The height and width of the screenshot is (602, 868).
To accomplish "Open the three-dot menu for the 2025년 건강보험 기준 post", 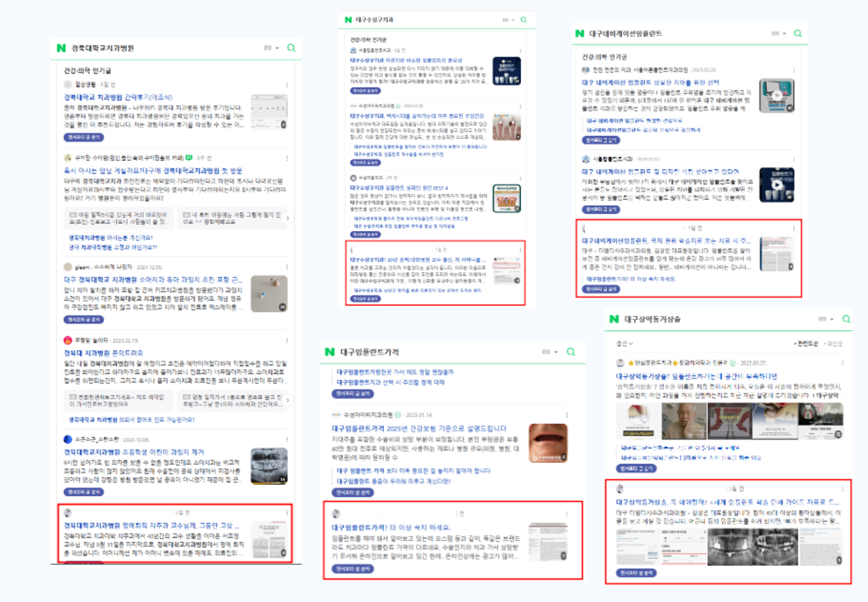I will 567,415.
